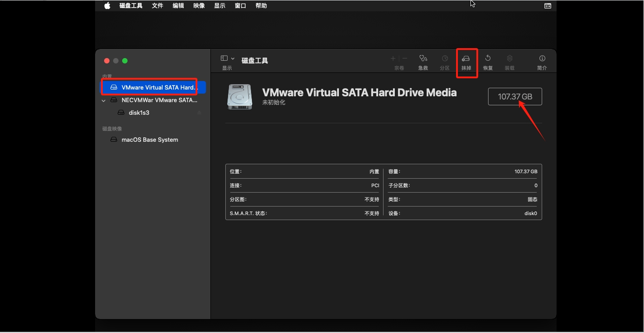Click the 分区 (Partition) toolbar icon
The image size is (644, 333).
[x=445, y=58]
